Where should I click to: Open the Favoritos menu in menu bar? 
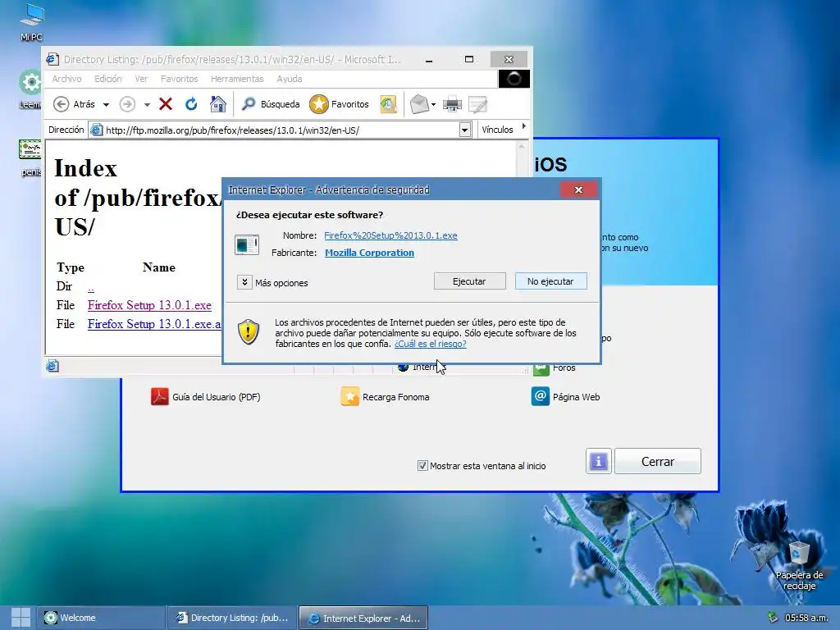click(x=180, y=79)
